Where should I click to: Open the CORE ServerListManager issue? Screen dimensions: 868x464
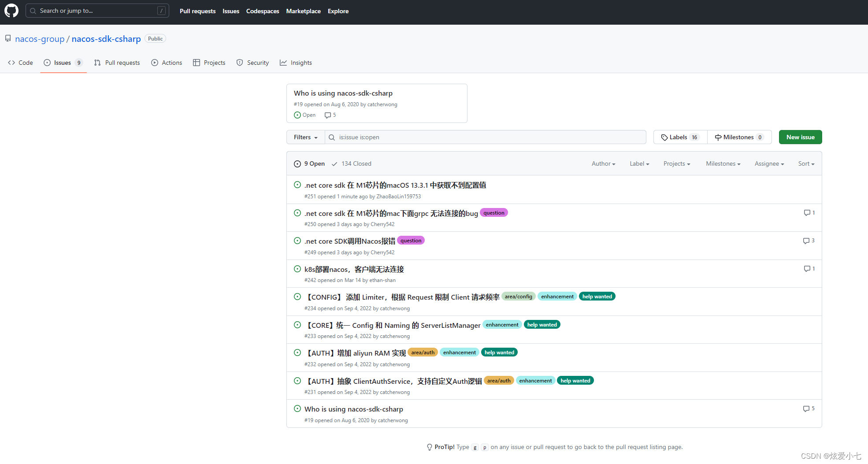pos(393,326)
